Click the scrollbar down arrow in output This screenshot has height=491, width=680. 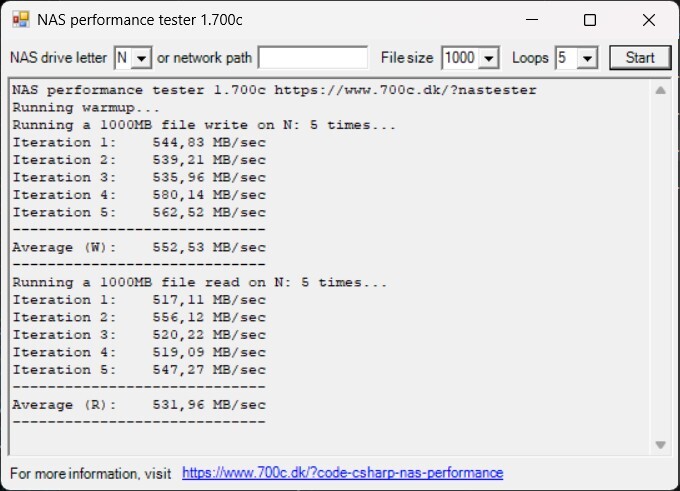[x=660, y=444]
